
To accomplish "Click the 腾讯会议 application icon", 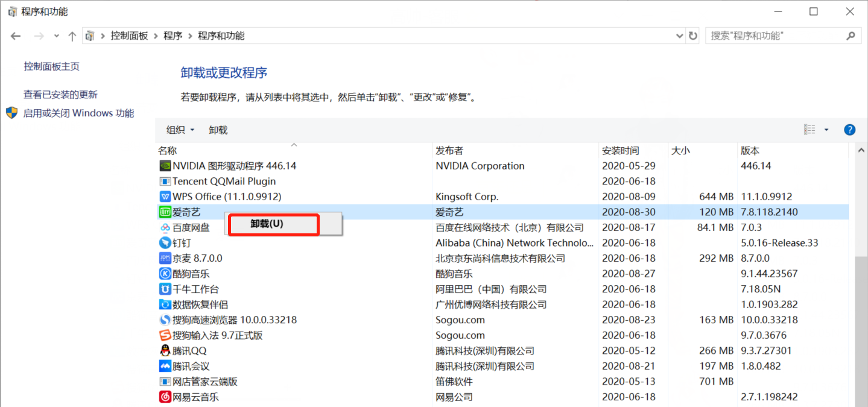I will [x=165, y=365].
